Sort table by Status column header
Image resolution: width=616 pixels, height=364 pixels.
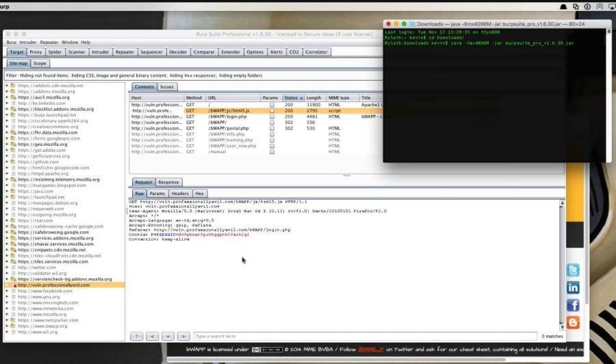293,98
